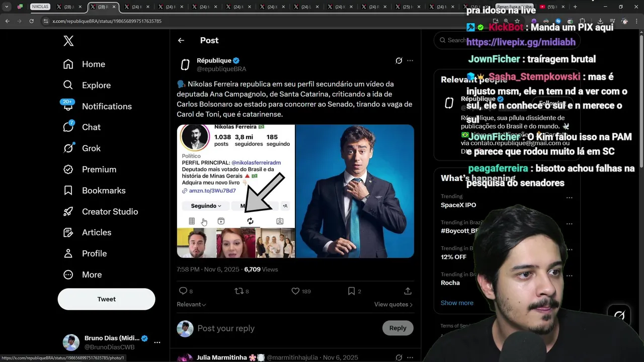
Task: Open options on Julia Marmitinha reply
Action: coord(410,357)
